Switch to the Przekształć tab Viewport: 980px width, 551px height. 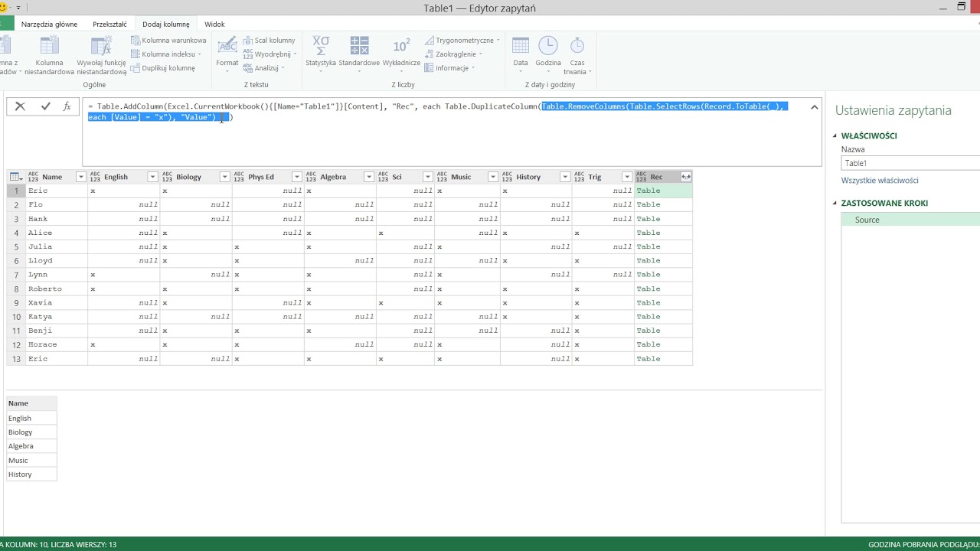[x=109, y=24]
